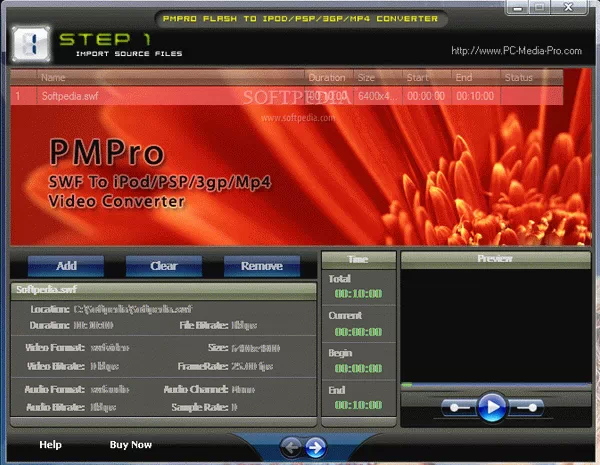The width and height of the screenshot is (600, 465).
Task: Open the Help link
Action: (50, 445)
